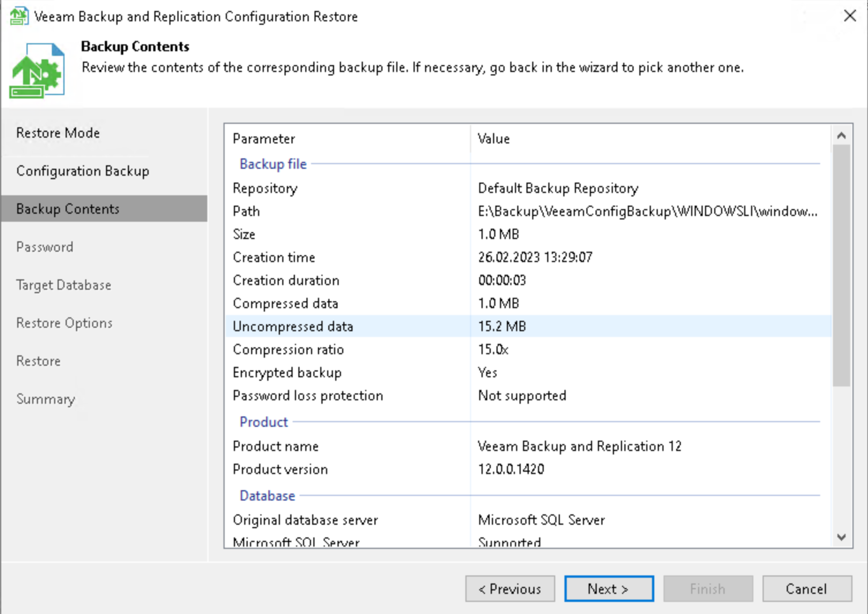The height and width of the screenshot is (614, 868).
Task: Select the Repository row
Action: click(528, 188)
